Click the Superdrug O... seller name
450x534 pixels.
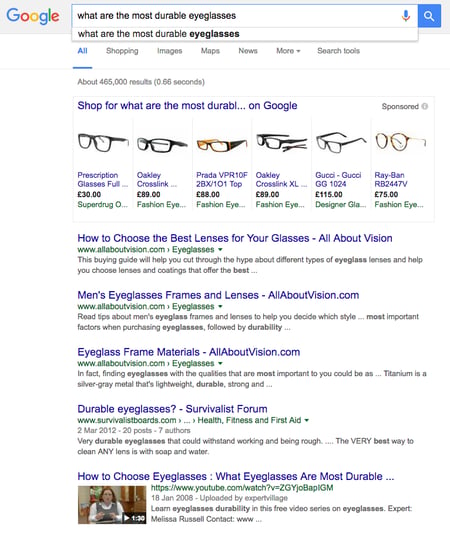pyautogui.click(x=103, y=205)
